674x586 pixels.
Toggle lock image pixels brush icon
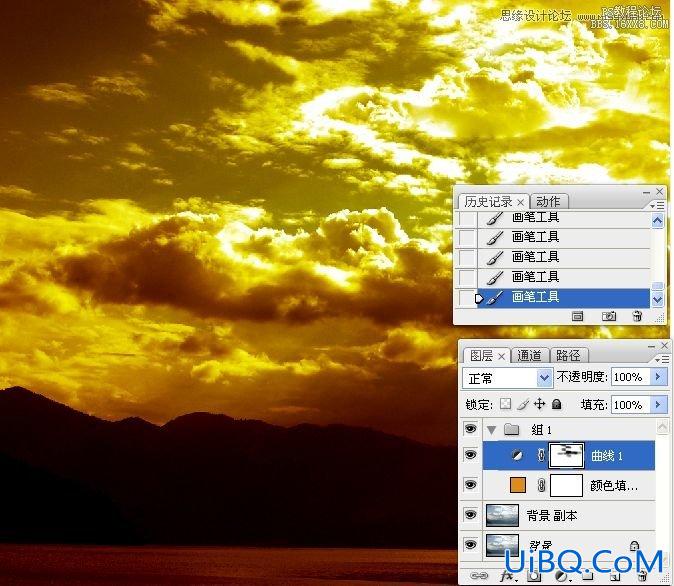click(x=522, y=404)
